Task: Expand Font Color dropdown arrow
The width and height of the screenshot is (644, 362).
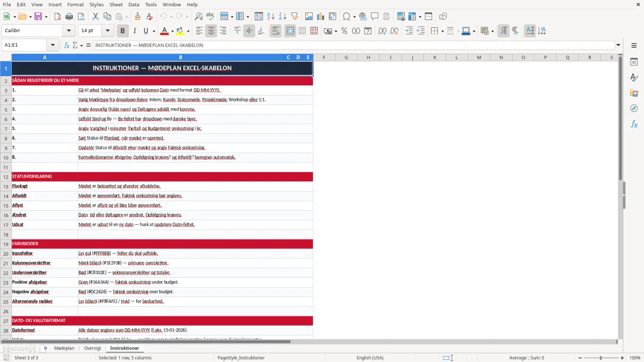Action: click(172, 31)
